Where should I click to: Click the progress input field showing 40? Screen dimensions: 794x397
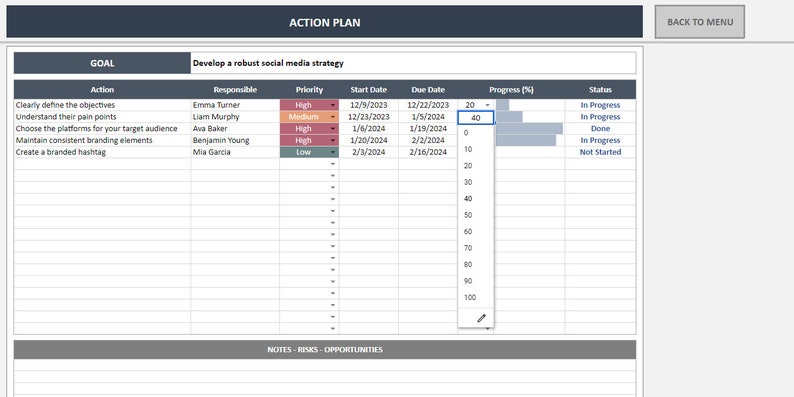475,118
